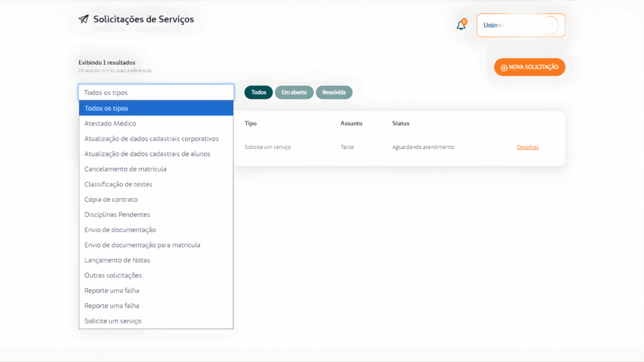Select Envio de documentação para matrícula

142,245
